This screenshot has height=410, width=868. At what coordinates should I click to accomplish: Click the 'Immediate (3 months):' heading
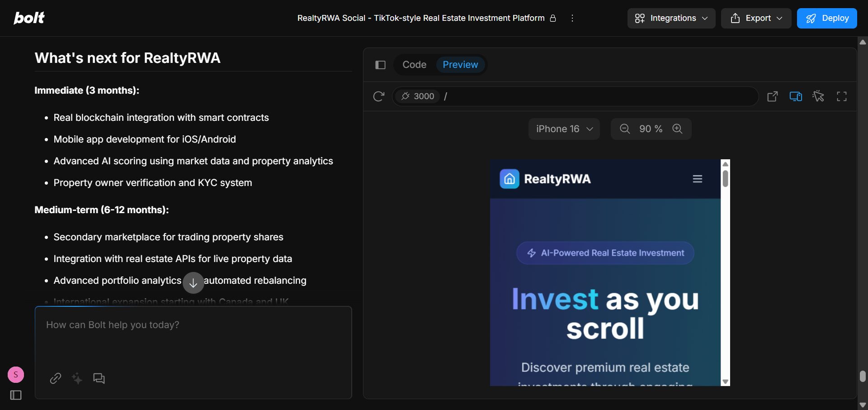[87, 91]
